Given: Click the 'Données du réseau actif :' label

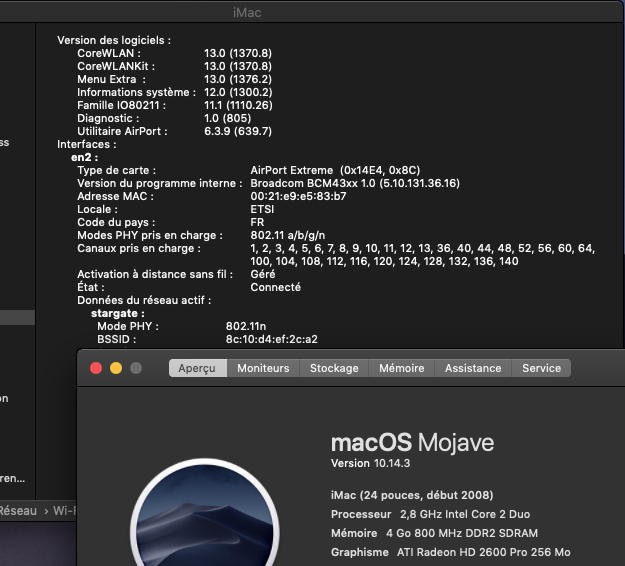Looking at the screenshot, I should [x=144, y=300].
